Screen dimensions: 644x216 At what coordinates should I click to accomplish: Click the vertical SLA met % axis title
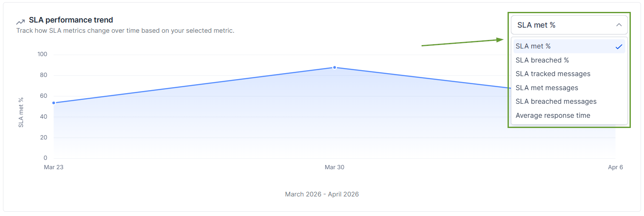click(21, 112)
